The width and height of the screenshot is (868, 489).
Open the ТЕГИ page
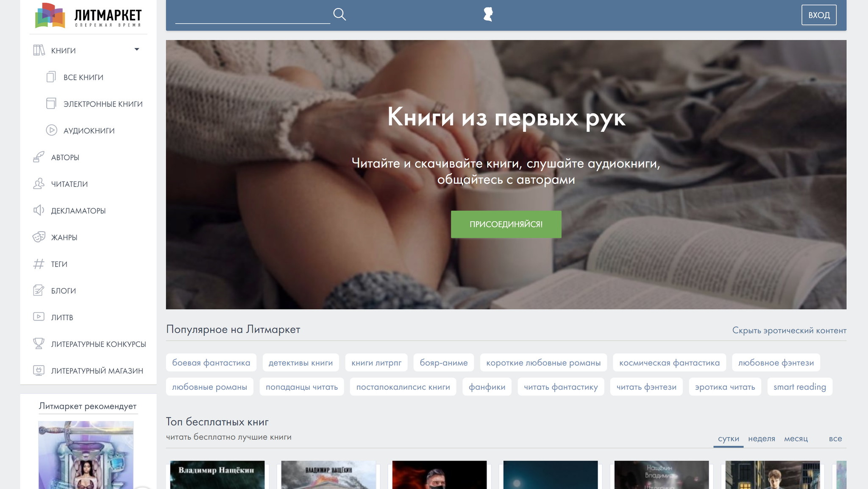pos(59,264)
